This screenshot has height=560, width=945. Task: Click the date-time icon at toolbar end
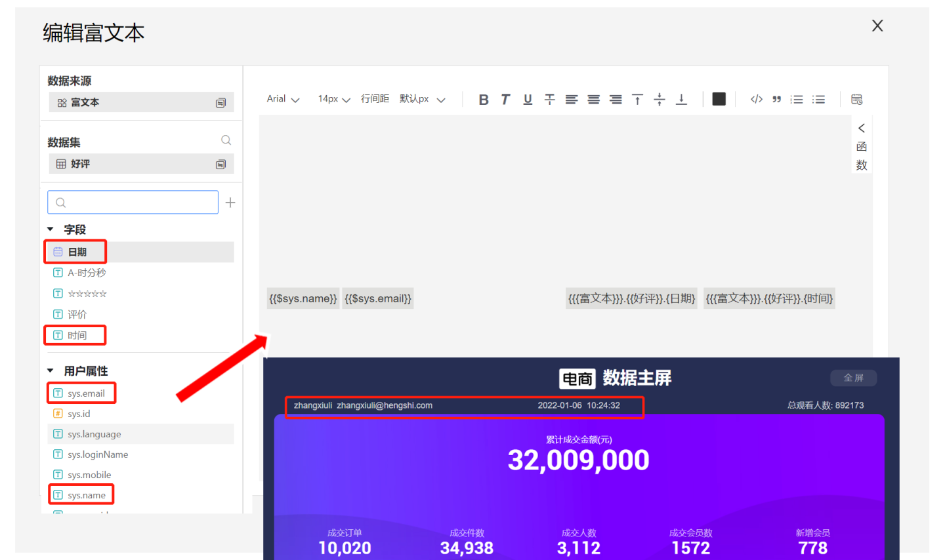point(856,100)
